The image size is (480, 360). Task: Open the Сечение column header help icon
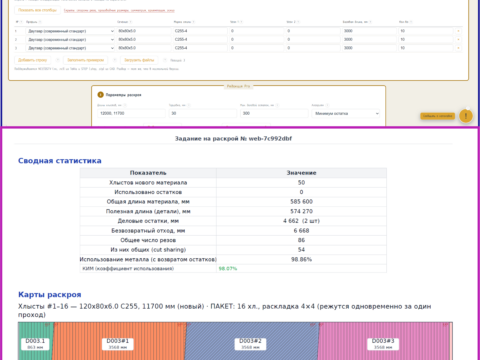131,22
